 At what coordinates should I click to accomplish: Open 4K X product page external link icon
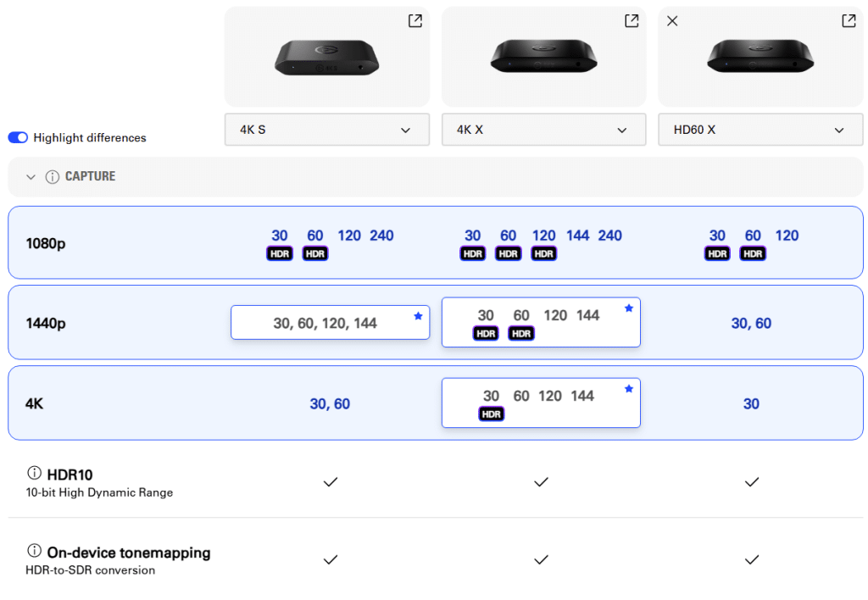632,21
